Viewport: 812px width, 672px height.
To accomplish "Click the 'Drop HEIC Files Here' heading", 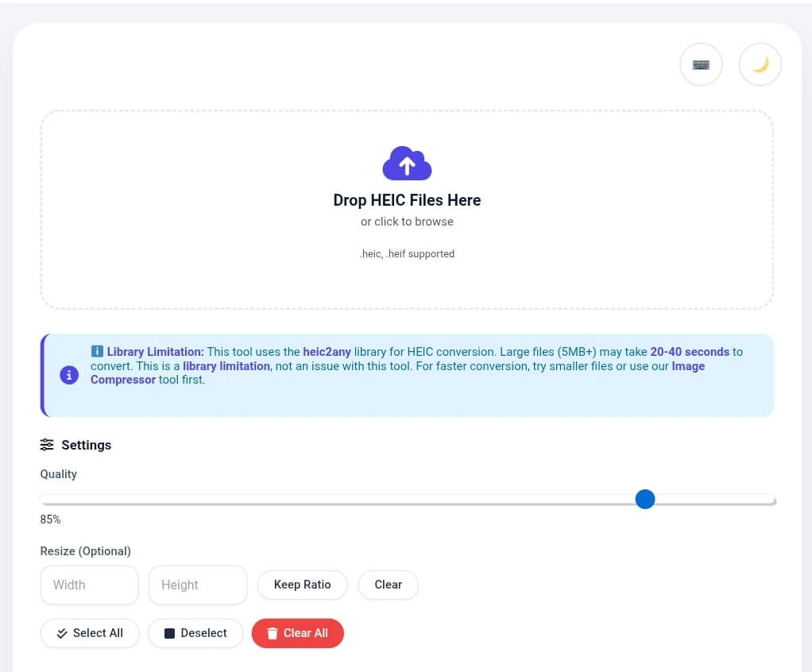I will 407,200.
